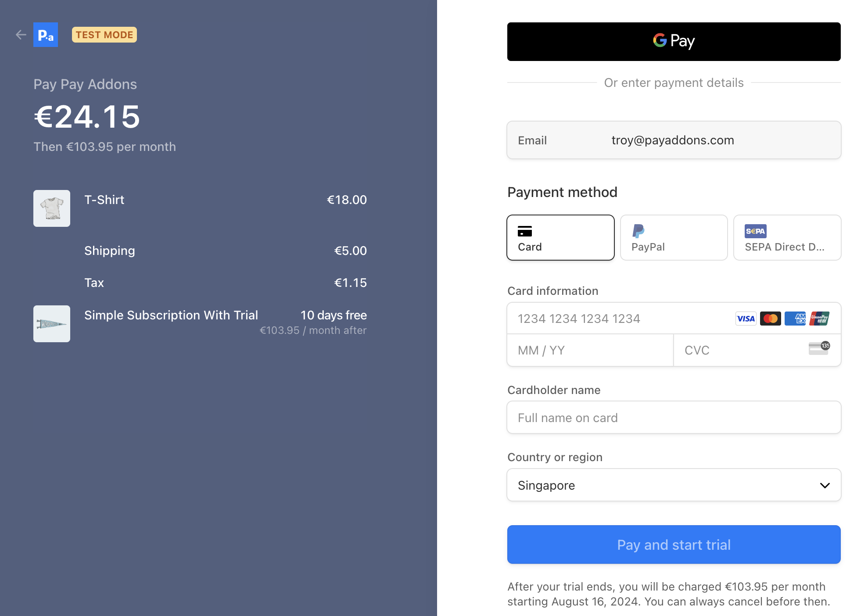868x616 pixels.
Task: Choose the SEPA Direct Debit payment method
Action: pyautogui.click(x=787, y=237)
